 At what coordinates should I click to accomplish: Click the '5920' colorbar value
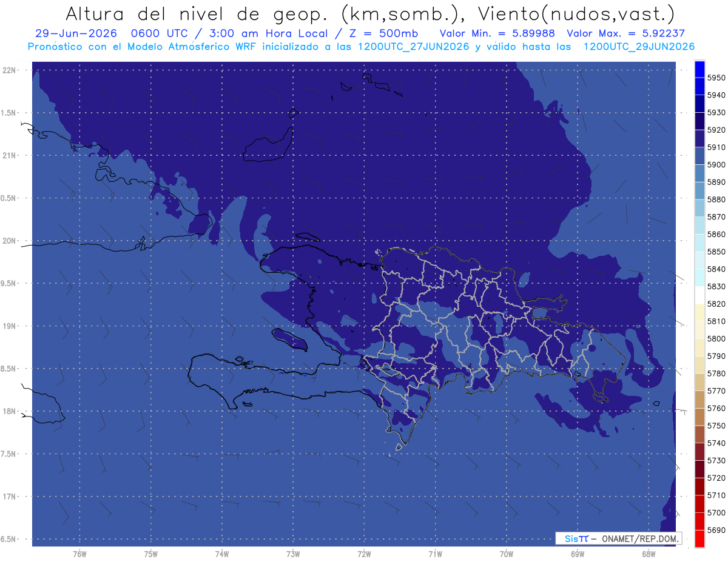coord(716,130)
